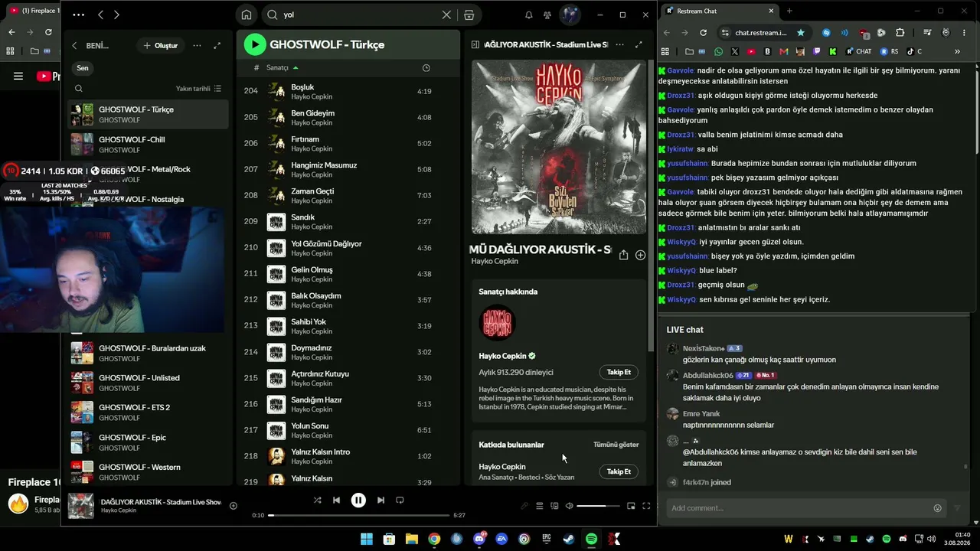Share the current song from Now Playing panel
This screenshot has height=551, width=980.
(623, 255)
